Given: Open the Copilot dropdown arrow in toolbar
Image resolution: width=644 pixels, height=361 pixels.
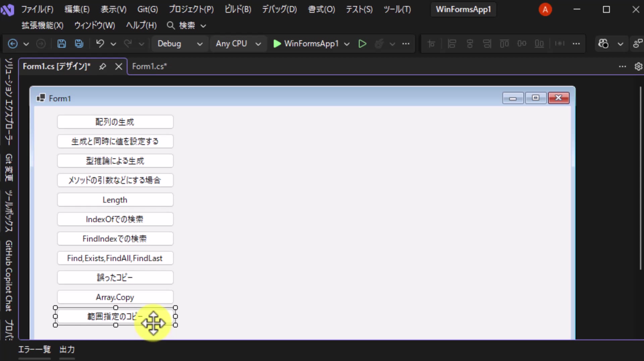Looking at the screenshot, I should (621, 44).
